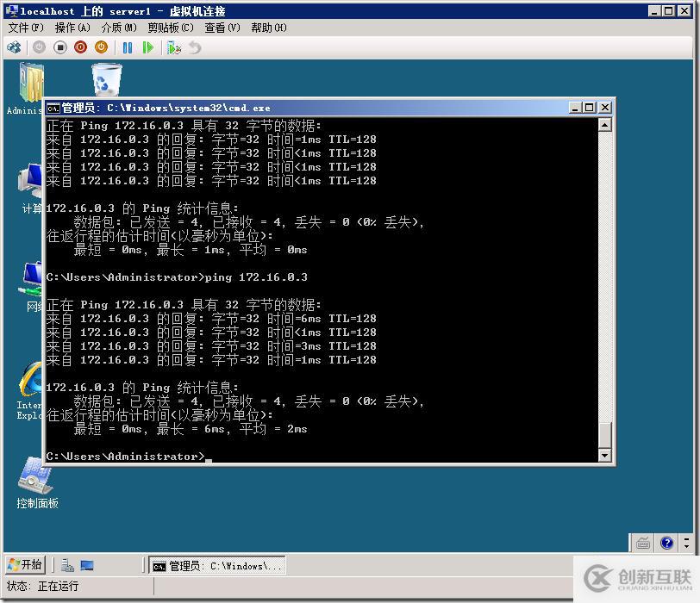Click the language bar blue help icon
The width and height of the screenshot is (700, 603).
coord(667,543)
